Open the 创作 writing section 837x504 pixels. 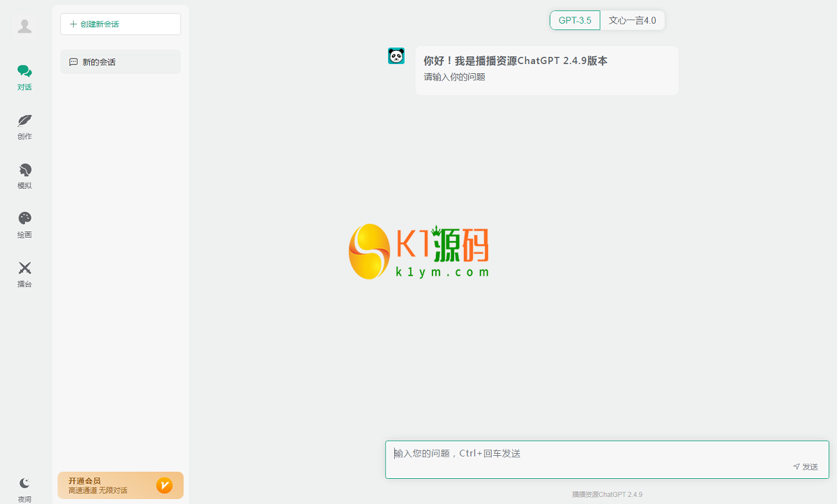pyautogui.click(x=24, y=127)
